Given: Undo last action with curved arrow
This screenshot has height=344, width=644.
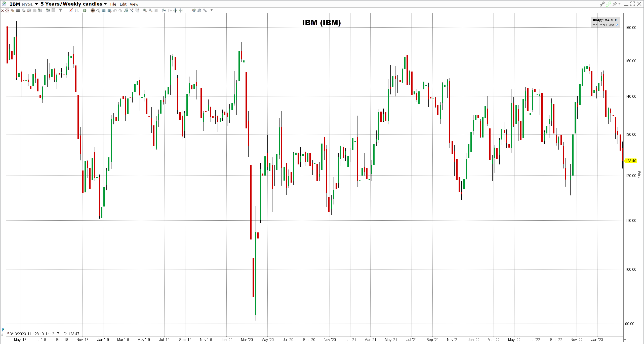Looking at the screenshot, I should (x=115, y=10).
